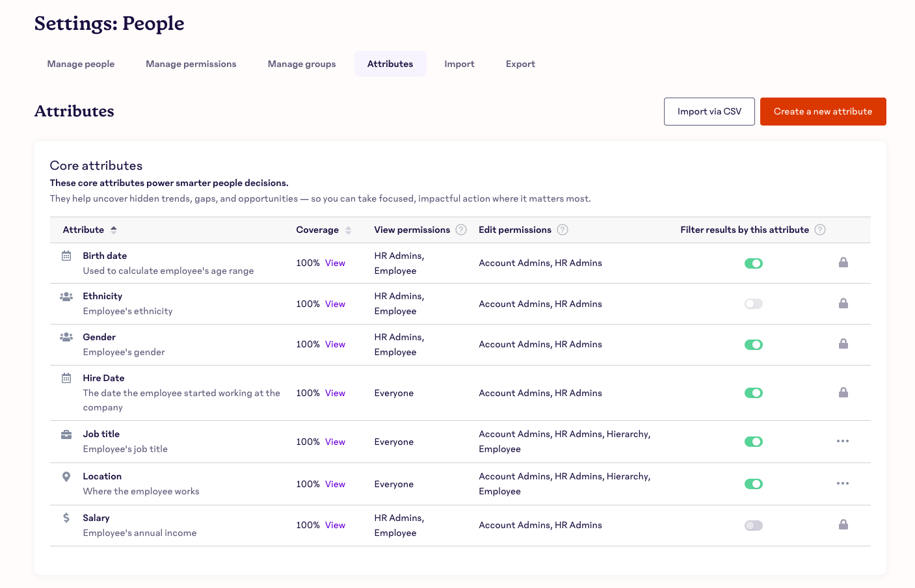
Task: Click the Gender attribute name
Action: [x=99, y=337]
